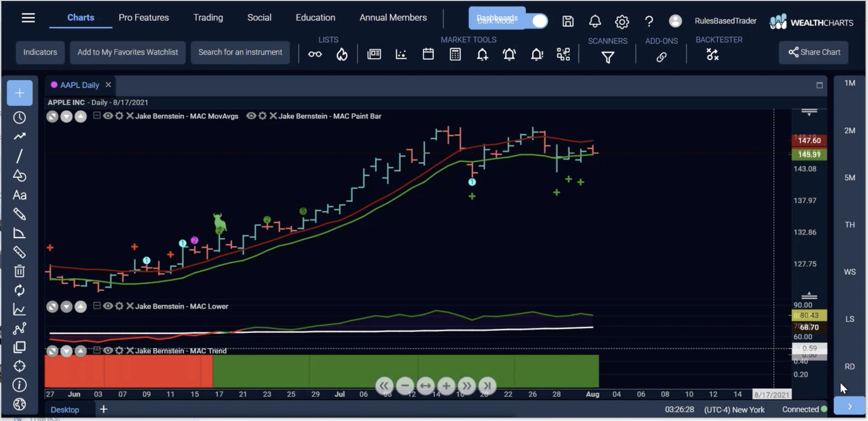Select the pencil drawing tool
Image resolution: width=868 pixels, height=421 pixels.
point(20,214)
